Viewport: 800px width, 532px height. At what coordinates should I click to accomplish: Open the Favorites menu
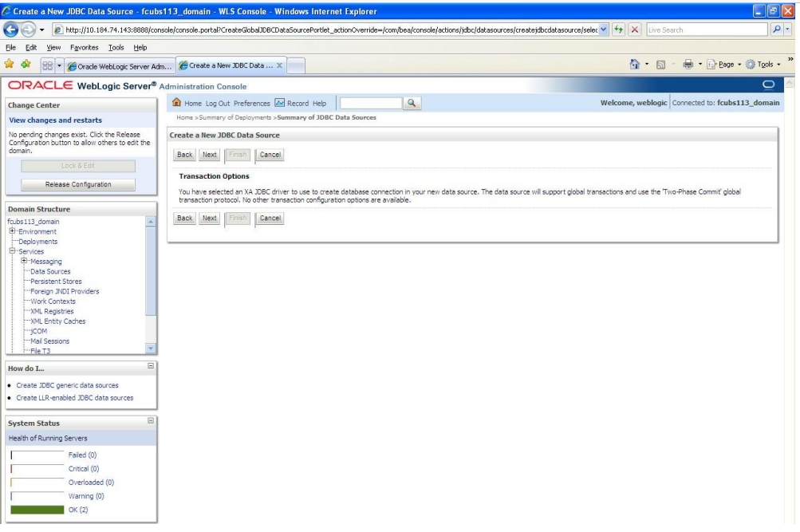pyautogui.click(x=85, y=47)
